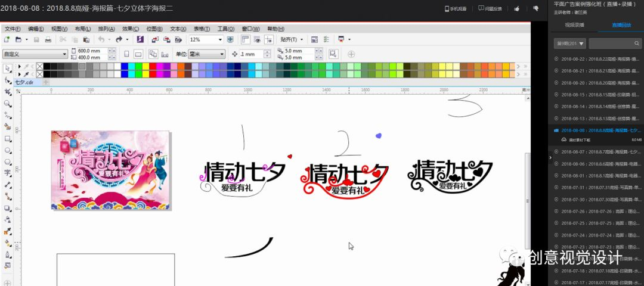This screenshot has height=286, width=644.
Task: Open the 编辑(E) menu
Action: (x=36, y=29)
